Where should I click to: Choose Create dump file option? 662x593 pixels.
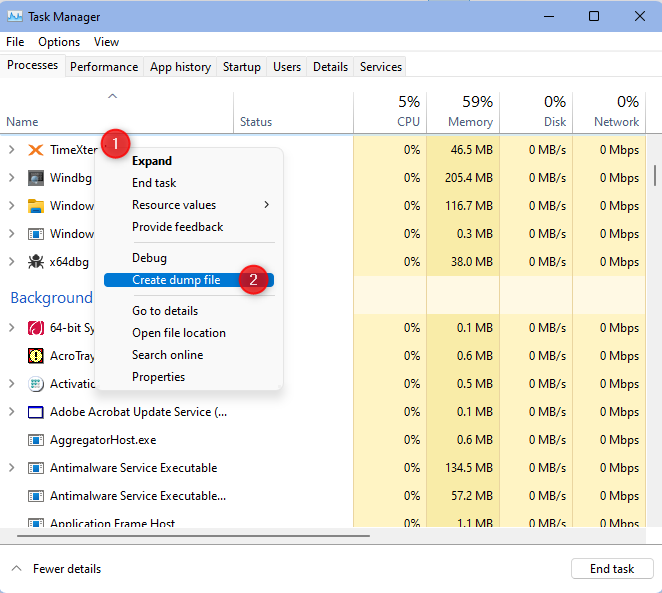click(189, 280)
